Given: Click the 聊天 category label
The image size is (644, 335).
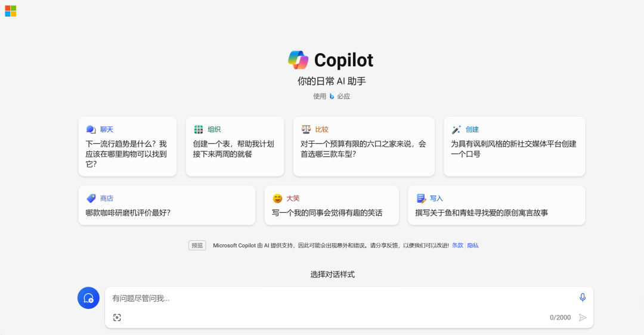Looking at the screenshot, I should (x=107, y=130).
